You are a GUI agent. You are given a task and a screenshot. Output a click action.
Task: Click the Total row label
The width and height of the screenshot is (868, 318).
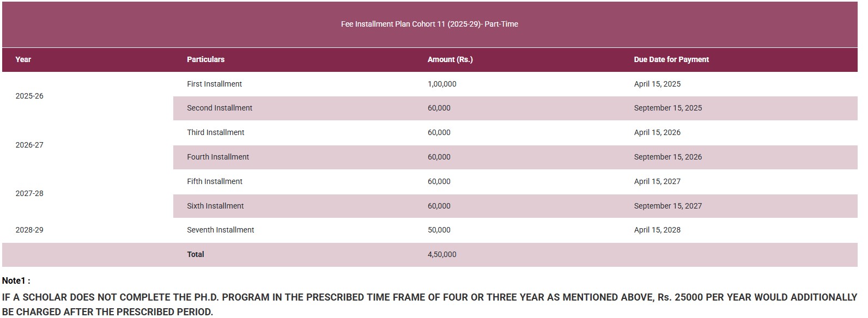pyautogui.click(x=196, y=254)
